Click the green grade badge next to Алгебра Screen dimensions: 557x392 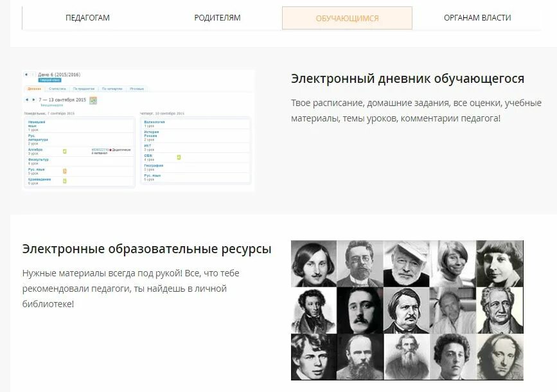[x=64, y=150]
